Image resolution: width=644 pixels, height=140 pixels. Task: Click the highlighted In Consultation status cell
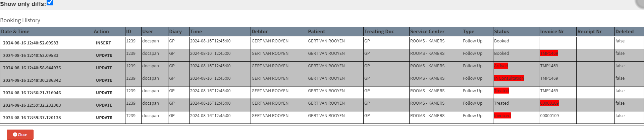(x=508, y=78)
